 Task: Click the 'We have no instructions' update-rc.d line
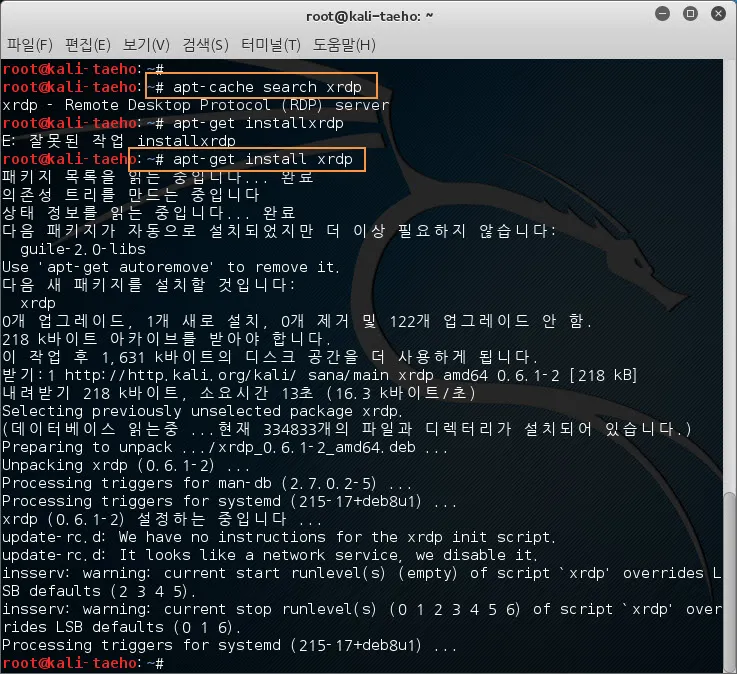coord(279,537)
